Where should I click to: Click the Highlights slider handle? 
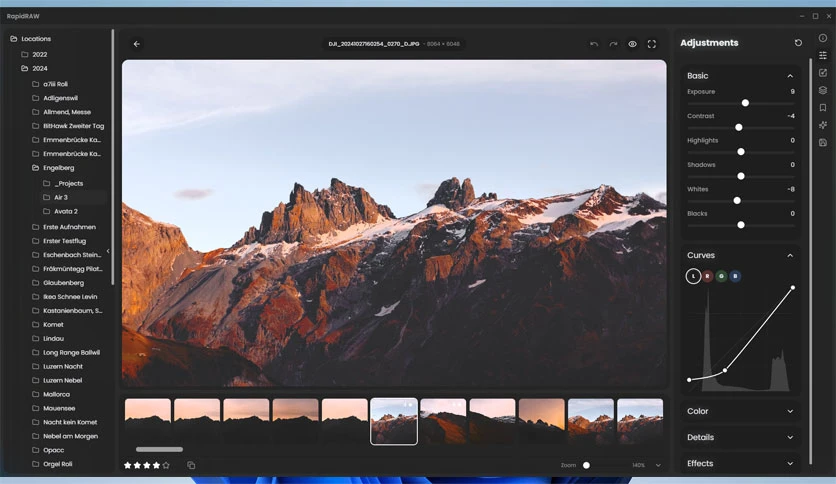(741, 152)
